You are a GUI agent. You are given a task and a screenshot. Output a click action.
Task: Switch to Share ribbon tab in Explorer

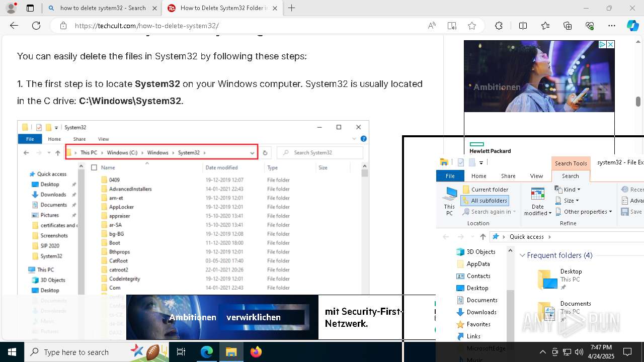click(x=508, y=176)
